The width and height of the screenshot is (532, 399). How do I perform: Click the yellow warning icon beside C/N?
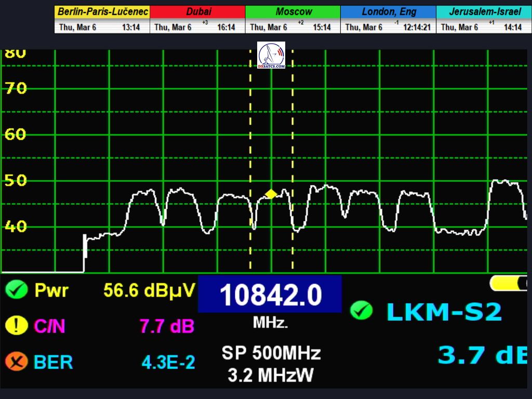[x=16, y=326]
